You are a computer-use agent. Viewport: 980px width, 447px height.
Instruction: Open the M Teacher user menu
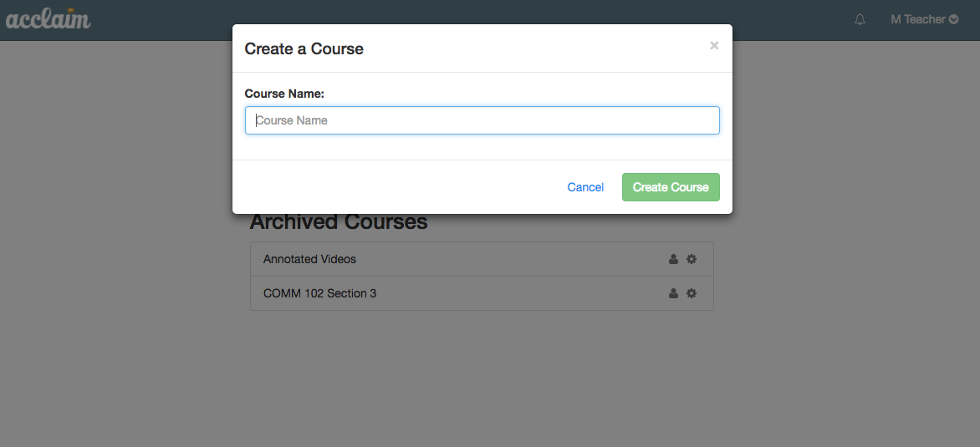point(924,19)
